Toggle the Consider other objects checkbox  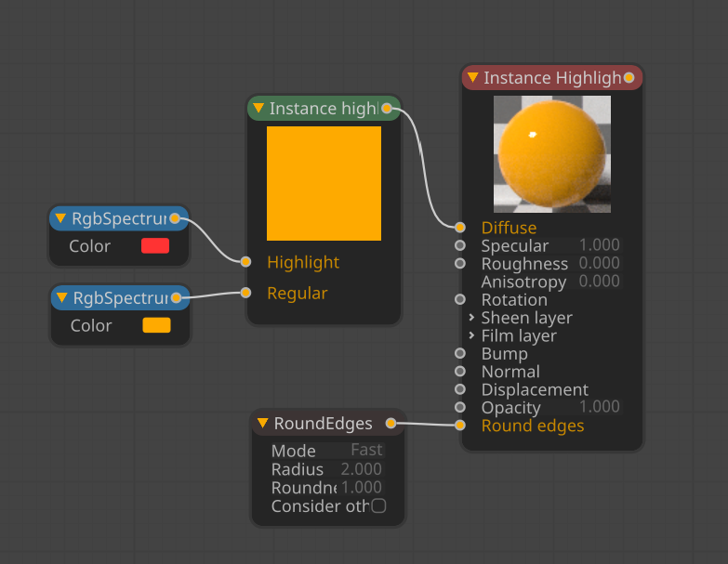378,506
